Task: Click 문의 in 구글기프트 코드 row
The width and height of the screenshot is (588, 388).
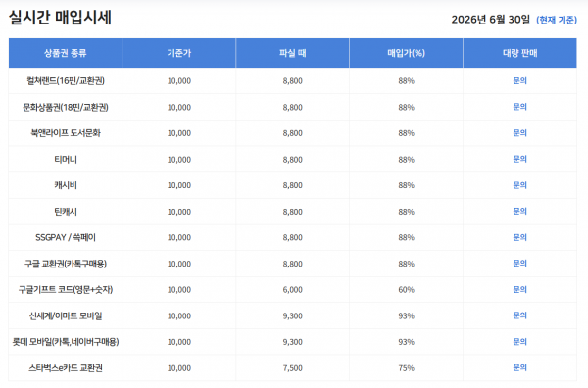Action: coord(519,289)
